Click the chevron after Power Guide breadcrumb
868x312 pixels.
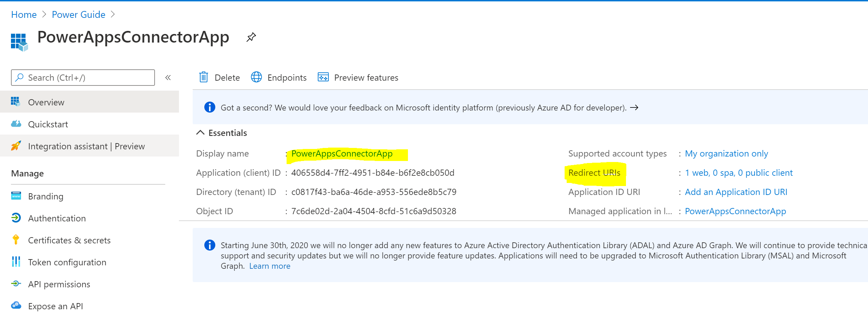pos(113,14)
